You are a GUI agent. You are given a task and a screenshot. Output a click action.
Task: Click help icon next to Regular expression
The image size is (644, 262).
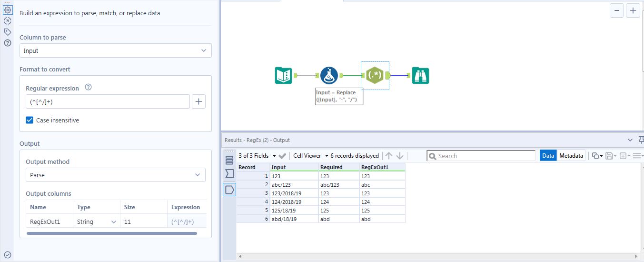point(88,88)
